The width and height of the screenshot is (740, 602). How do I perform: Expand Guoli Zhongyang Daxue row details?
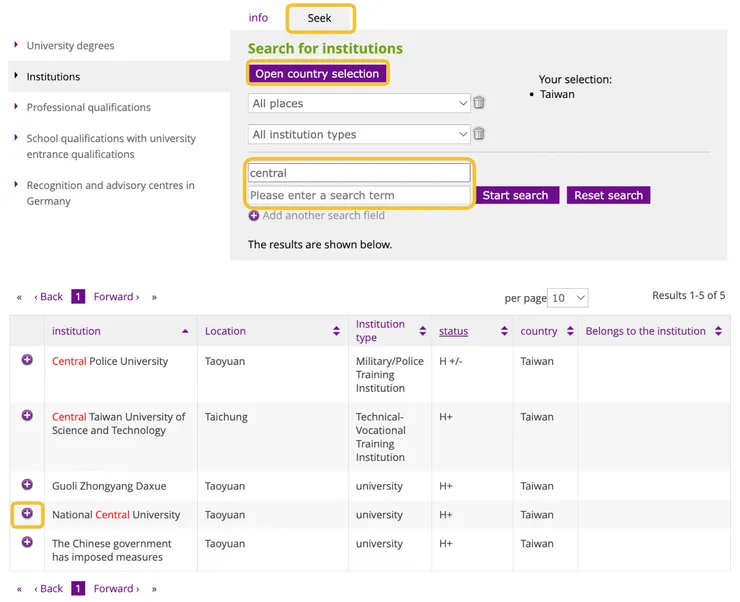(28, 485)
